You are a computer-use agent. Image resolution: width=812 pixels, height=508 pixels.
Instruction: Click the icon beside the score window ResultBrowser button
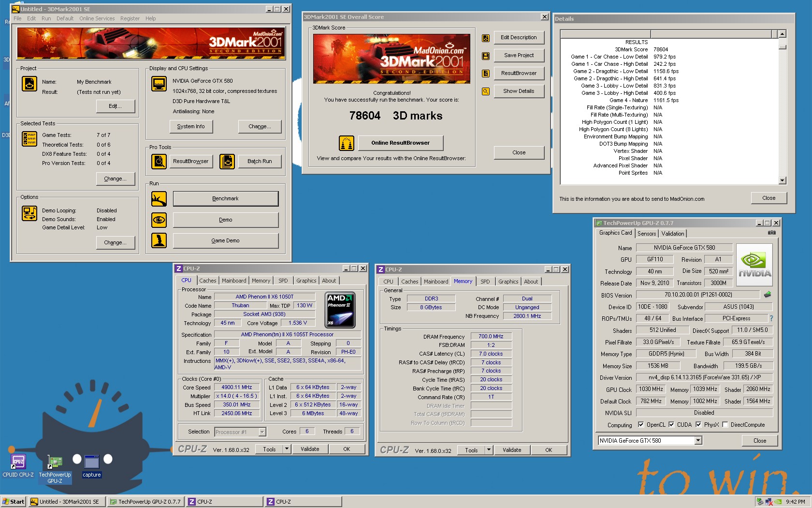[486, 74]
